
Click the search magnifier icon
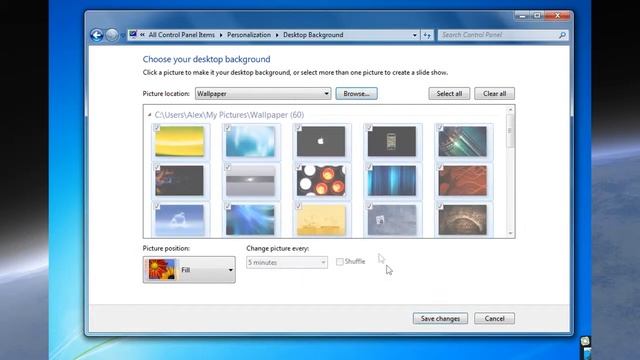[x=562, y=35]
